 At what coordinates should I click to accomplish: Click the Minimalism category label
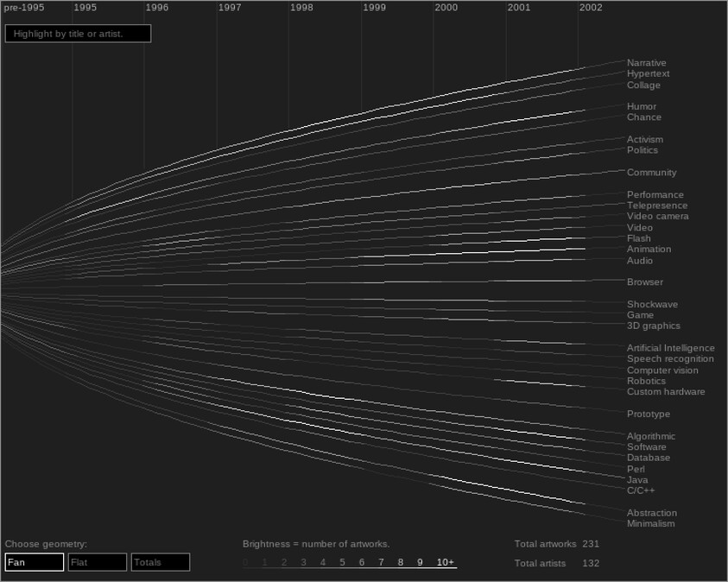pos(649,523)
